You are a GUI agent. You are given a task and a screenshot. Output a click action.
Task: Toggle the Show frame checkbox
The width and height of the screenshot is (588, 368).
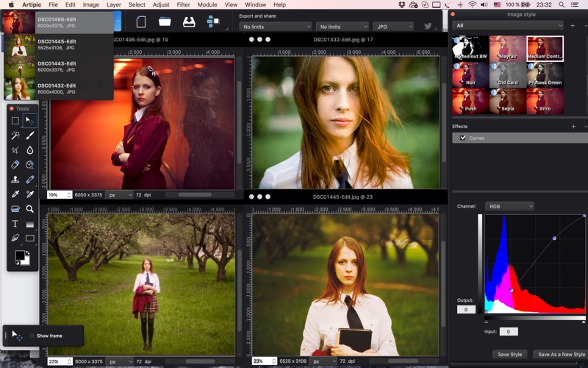tap(32, 336)
